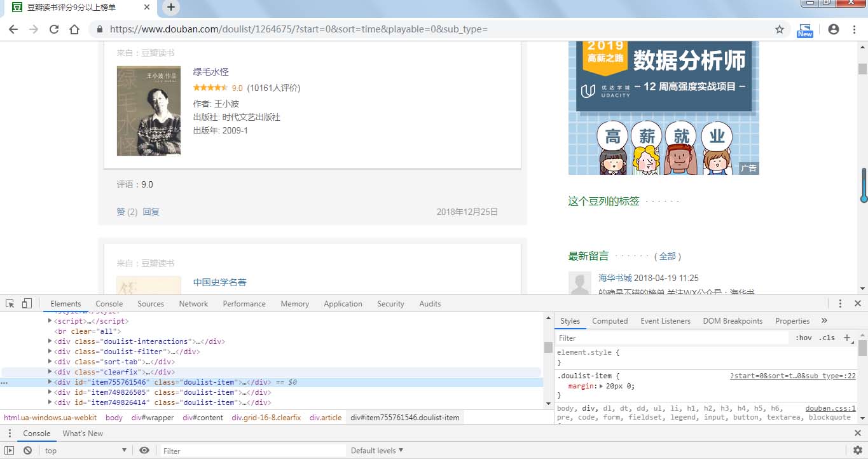Click the create live expression eye icon

[x=144, y=450]
